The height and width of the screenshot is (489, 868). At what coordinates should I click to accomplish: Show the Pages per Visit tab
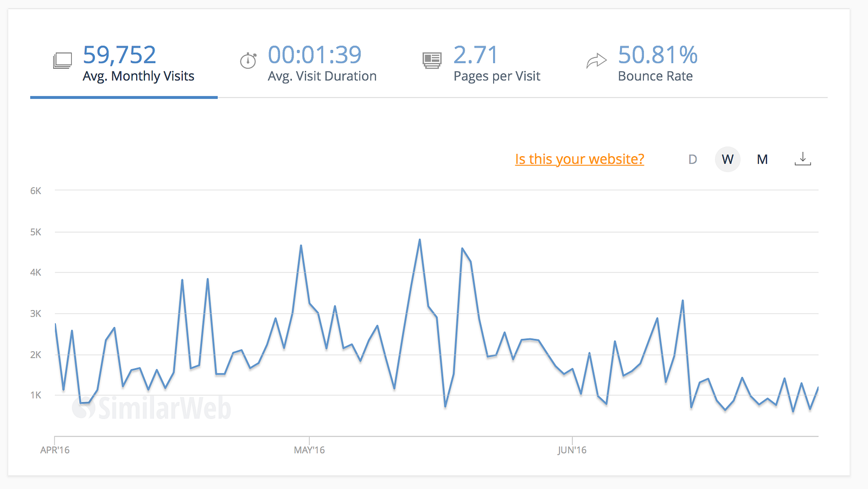coord(497,76)
